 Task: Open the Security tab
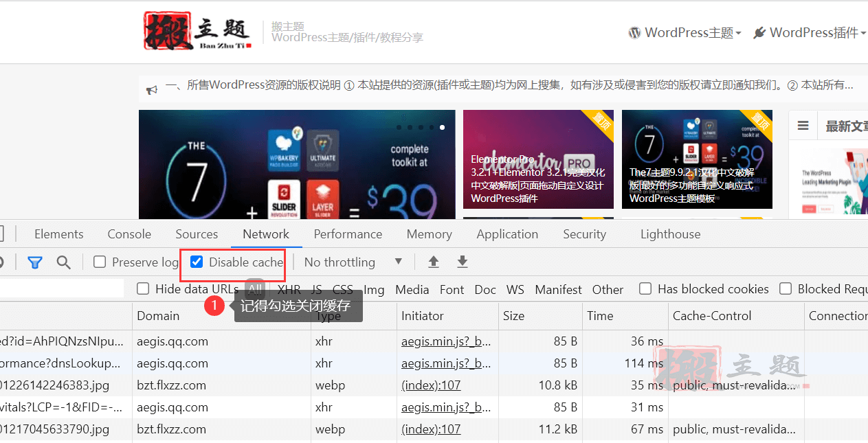585,234
